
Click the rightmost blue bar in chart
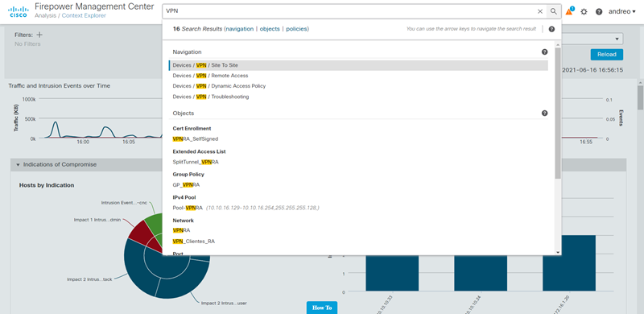pos(569,263)
